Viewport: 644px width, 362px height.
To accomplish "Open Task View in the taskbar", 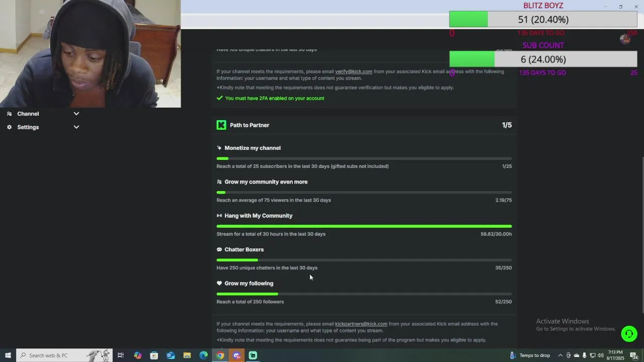I will click(x=121, y=355).
